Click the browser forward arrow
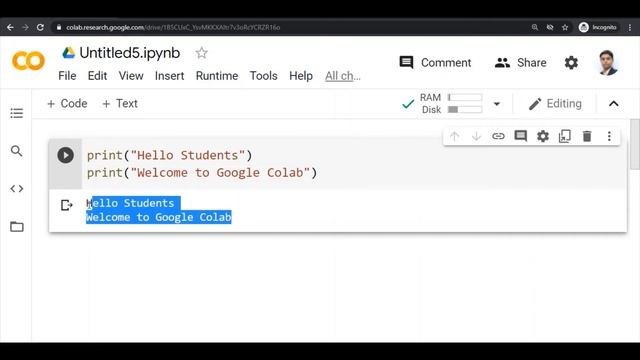The width and height of the screenshot is (640, 360). 25,27
